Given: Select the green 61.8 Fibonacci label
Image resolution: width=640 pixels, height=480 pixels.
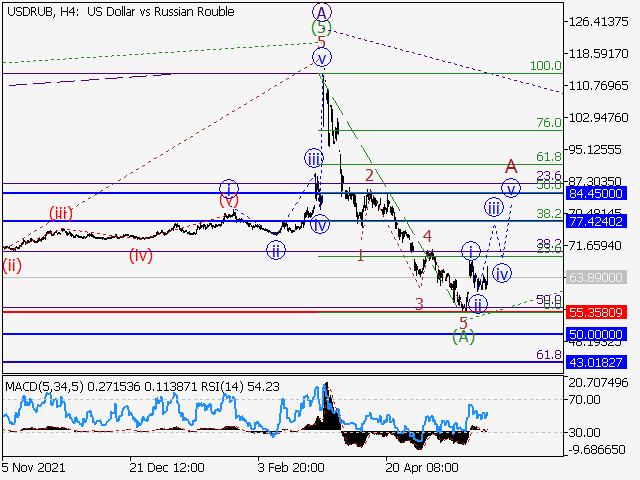Looking at the screenshot, I should [x=549, y=157].
